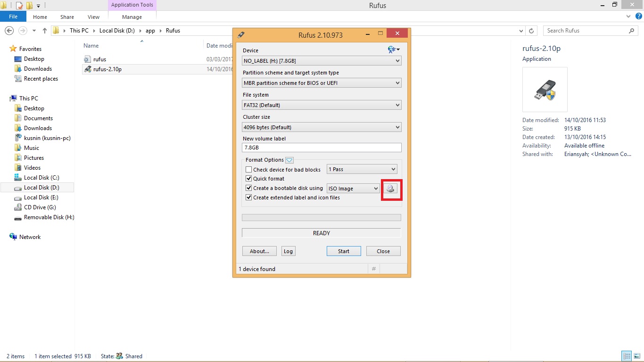
Task: Open Explorer Help question mark icon
Action: [x=639, y=16]
